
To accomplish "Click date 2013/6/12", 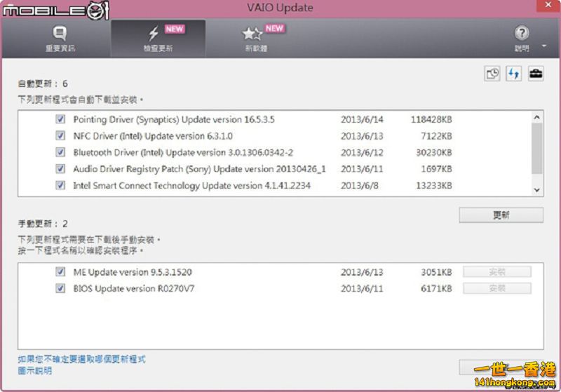I will click(362, 153).
